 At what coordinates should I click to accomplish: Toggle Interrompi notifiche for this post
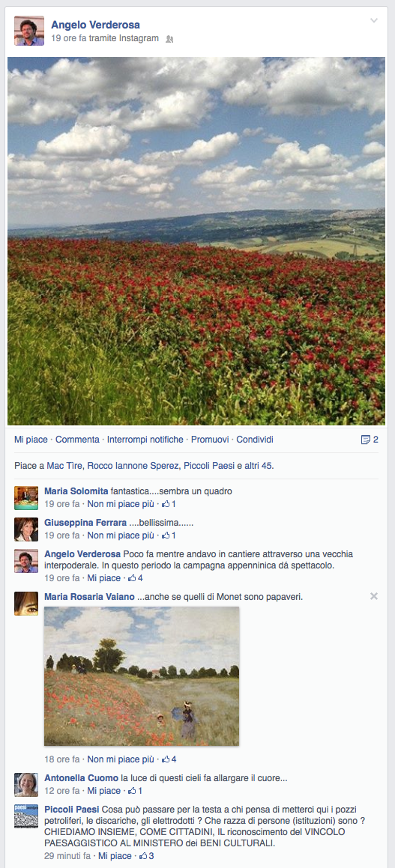145,440
